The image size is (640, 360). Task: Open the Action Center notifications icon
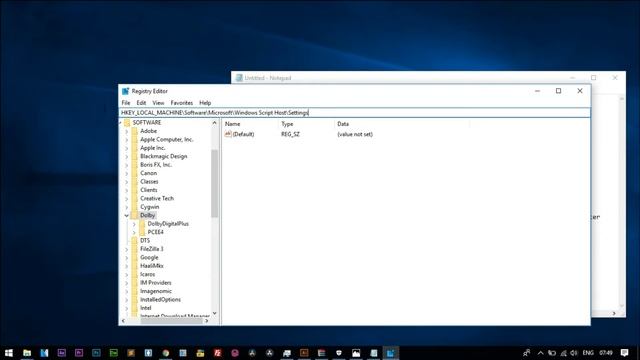click(x=624, y=353)
